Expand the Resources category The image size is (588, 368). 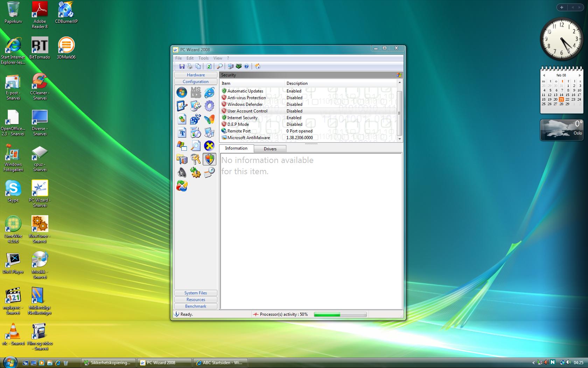click(x=196, y=300)
